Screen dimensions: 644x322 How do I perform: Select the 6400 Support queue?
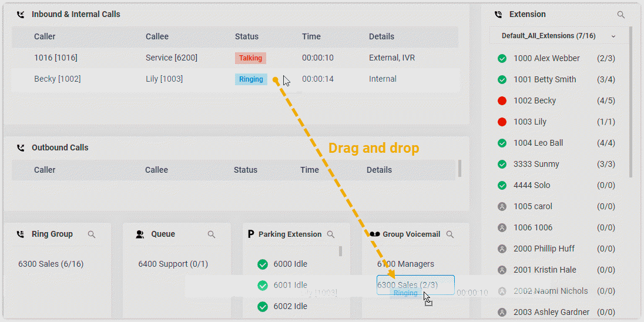point(173,264)
